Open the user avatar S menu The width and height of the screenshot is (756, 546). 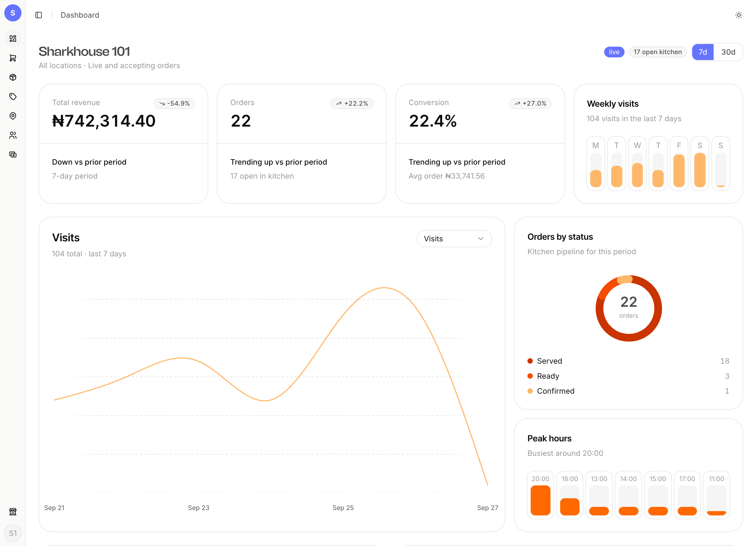13,13
